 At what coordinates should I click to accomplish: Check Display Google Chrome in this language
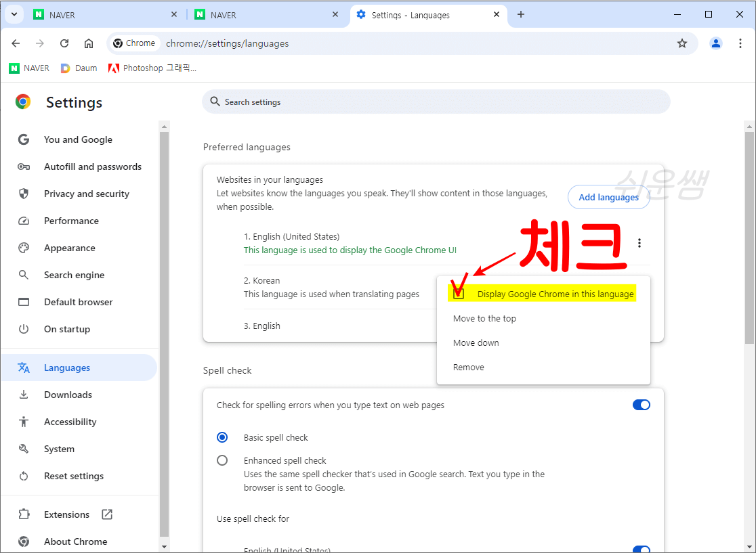459,293
